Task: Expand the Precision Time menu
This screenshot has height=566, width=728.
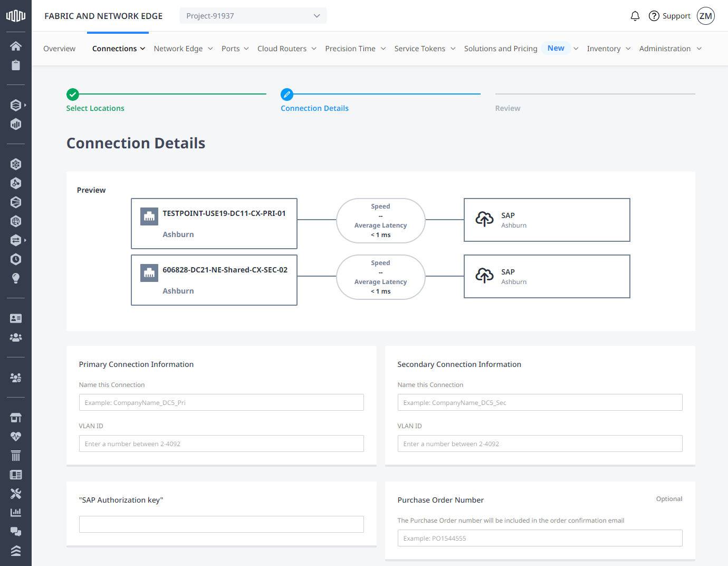Action: (355, 49)
